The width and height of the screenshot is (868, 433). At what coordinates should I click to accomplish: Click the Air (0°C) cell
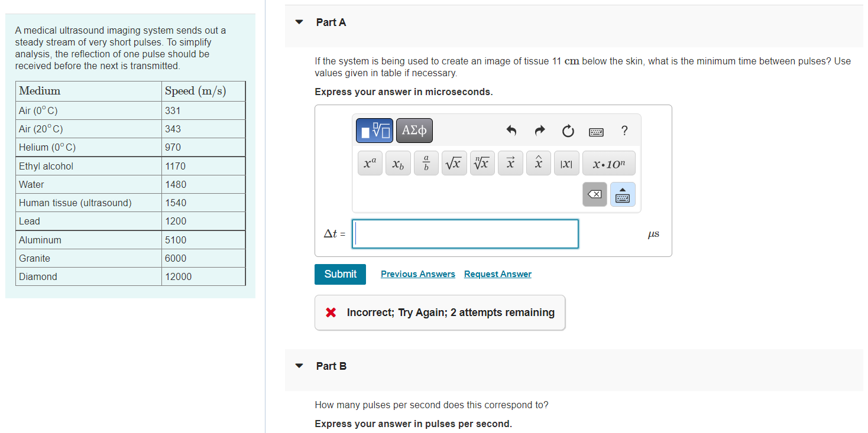pos(89,110)
